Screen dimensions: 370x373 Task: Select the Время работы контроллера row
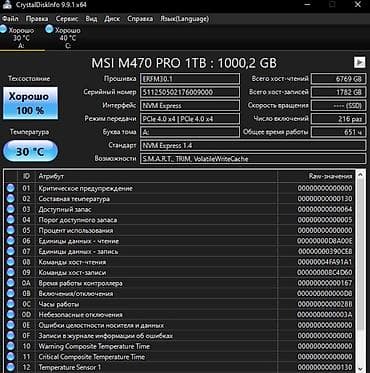click(x=179, y=283)
